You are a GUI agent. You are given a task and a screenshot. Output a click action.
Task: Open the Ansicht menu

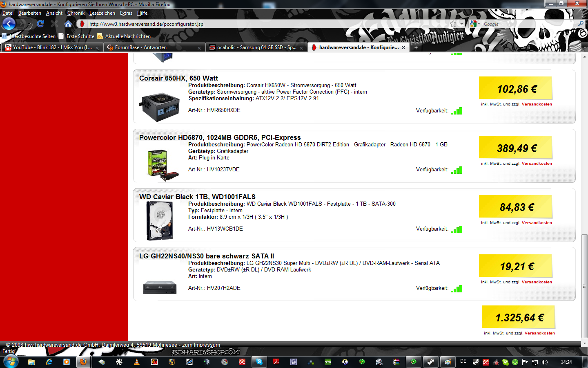[54, 13]
